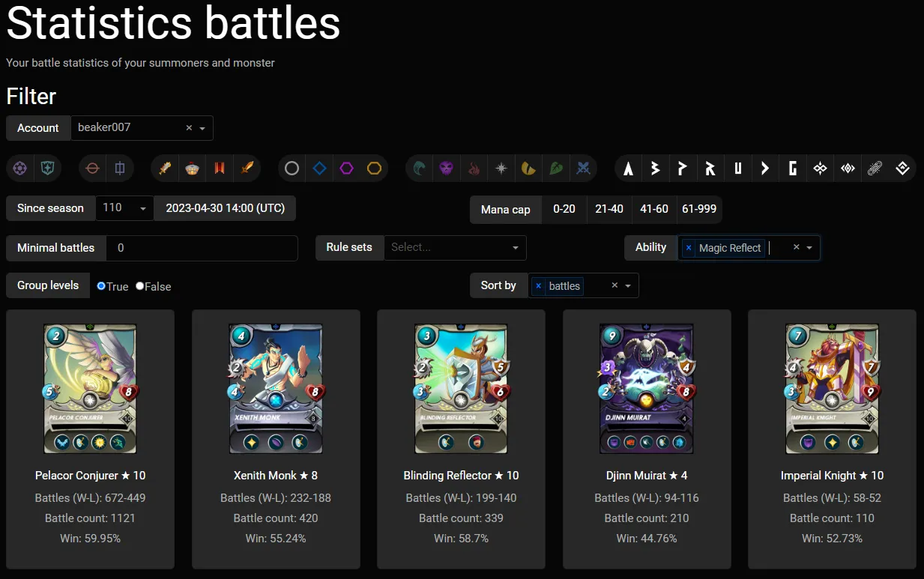Filter by Promo edition P rune icon
This screenshot has height=579, width=924.
click(683, 169)
